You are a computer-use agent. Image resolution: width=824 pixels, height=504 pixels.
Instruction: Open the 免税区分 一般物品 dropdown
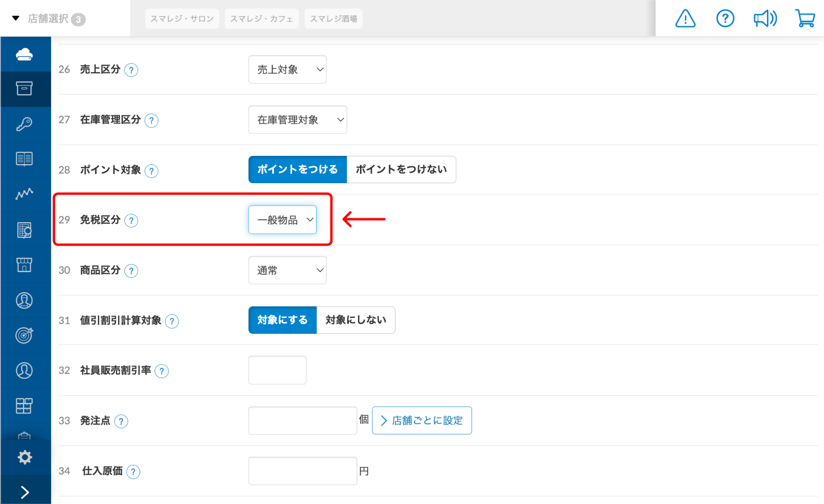282,219
